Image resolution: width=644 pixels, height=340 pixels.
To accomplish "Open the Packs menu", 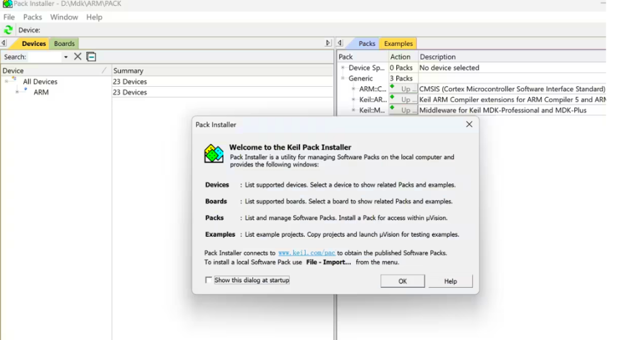I will pos(33,17).
